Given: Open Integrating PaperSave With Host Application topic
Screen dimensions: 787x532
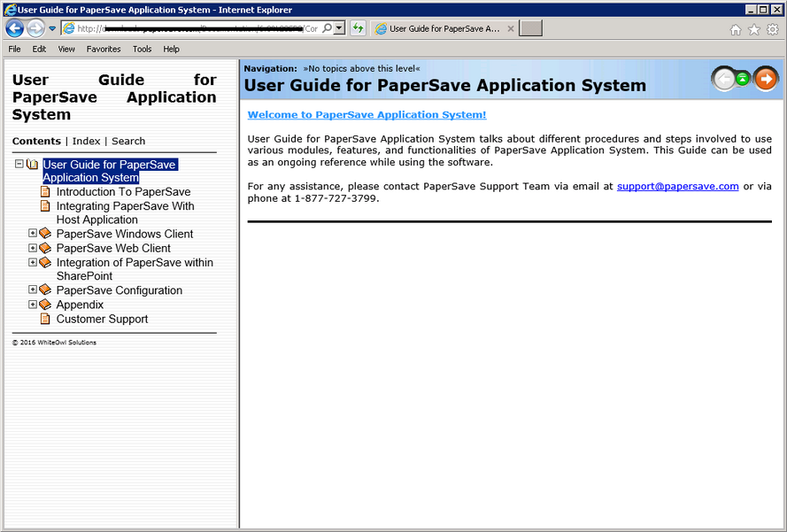Looking at the screenshot, I should click(x=126, y=212).
